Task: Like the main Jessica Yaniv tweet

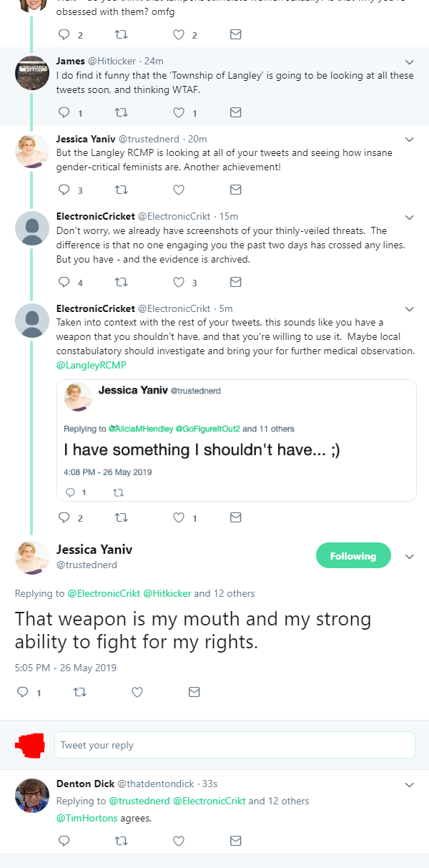Action: click(x=137, y=692)
